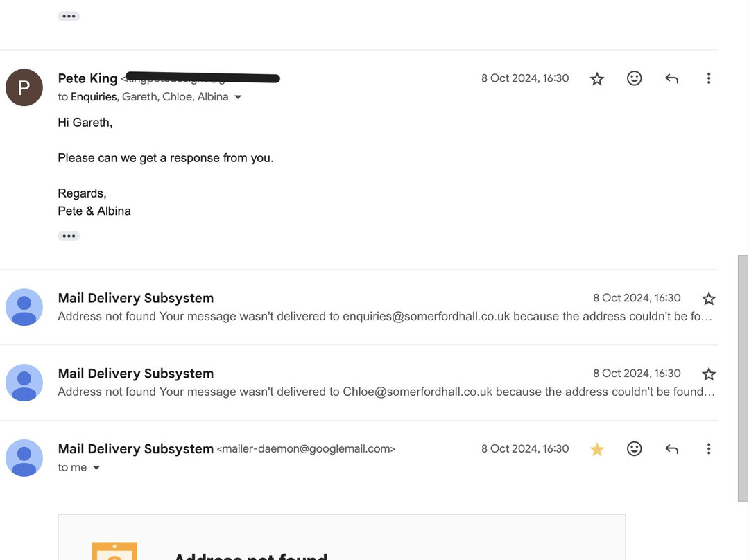Unstar the mailer-daemon message
This screenshot has height=560, width=749.
point(596,449)
